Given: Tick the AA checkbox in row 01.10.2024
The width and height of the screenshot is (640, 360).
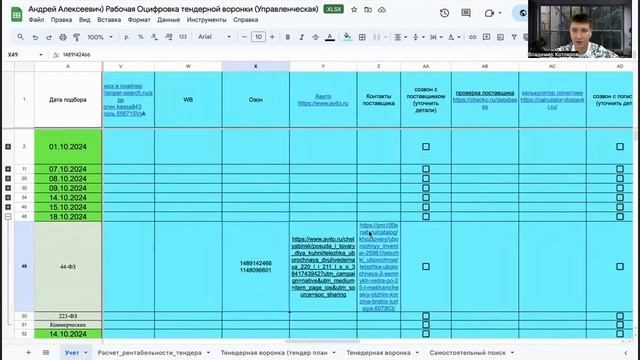Looking at the screenshot, I should (426, 147).
